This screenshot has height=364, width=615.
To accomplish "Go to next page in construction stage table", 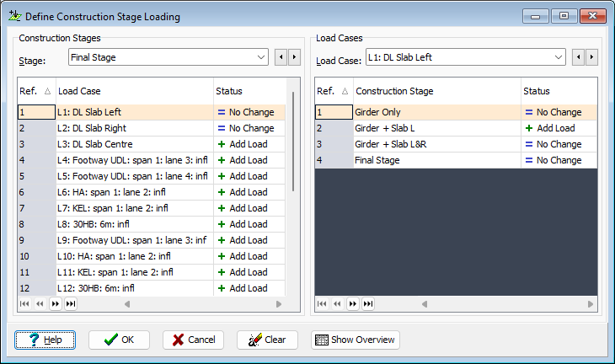I will 353,303.
